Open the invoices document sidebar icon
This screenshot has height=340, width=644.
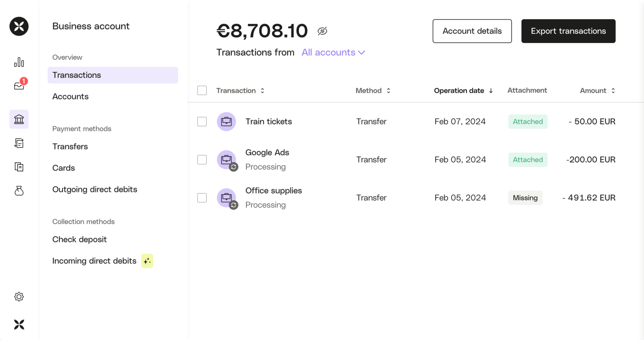(x=19, y=143)
